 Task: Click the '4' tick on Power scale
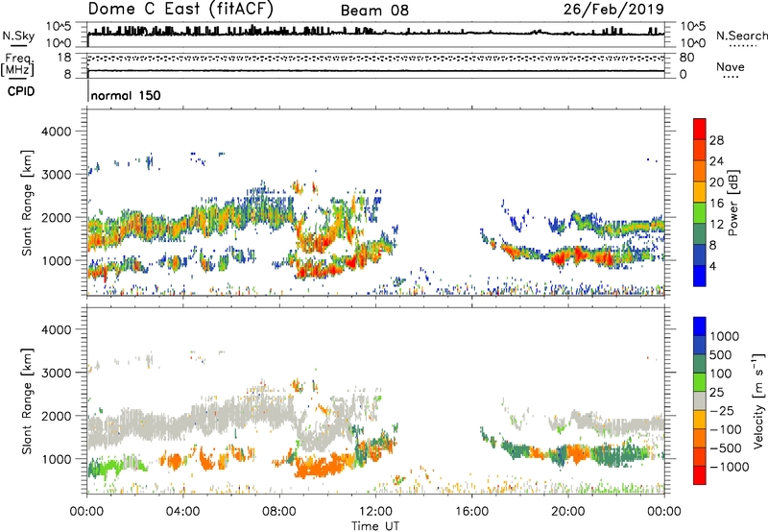[712, 266]
